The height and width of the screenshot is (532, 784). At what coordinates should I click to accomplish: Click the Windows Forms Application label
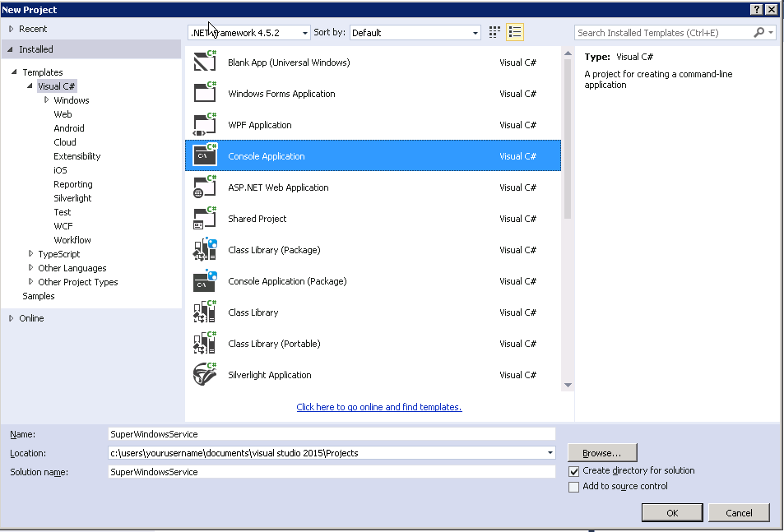tap(281, 94)
